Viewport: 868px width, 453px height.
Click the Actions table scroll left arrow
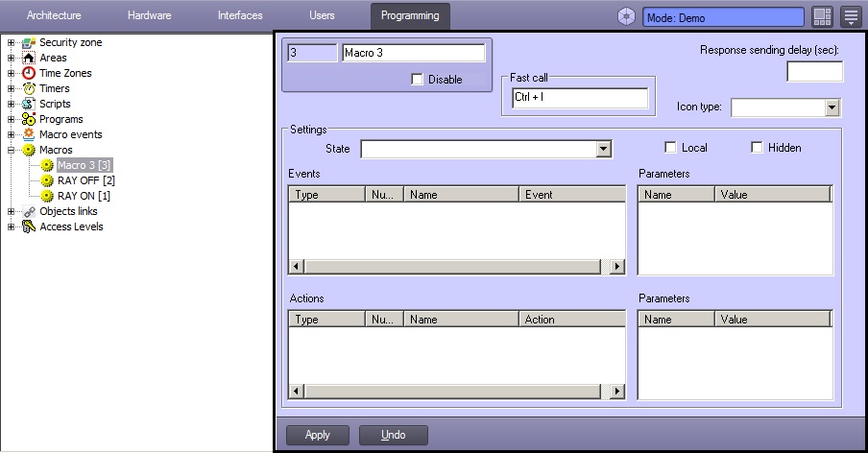click(x=296, y=391)
